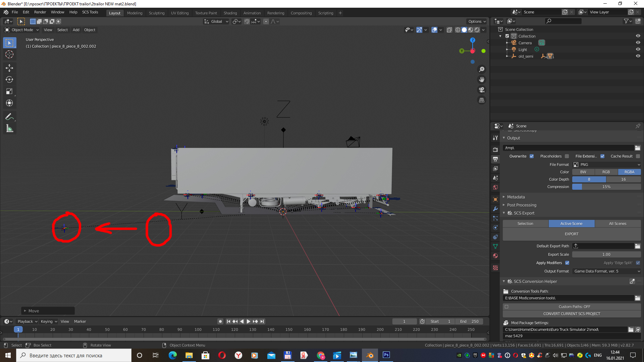Viewport: 644px width, 362px height.
Task: Open the Object properties tab
Action: point(495,199)
